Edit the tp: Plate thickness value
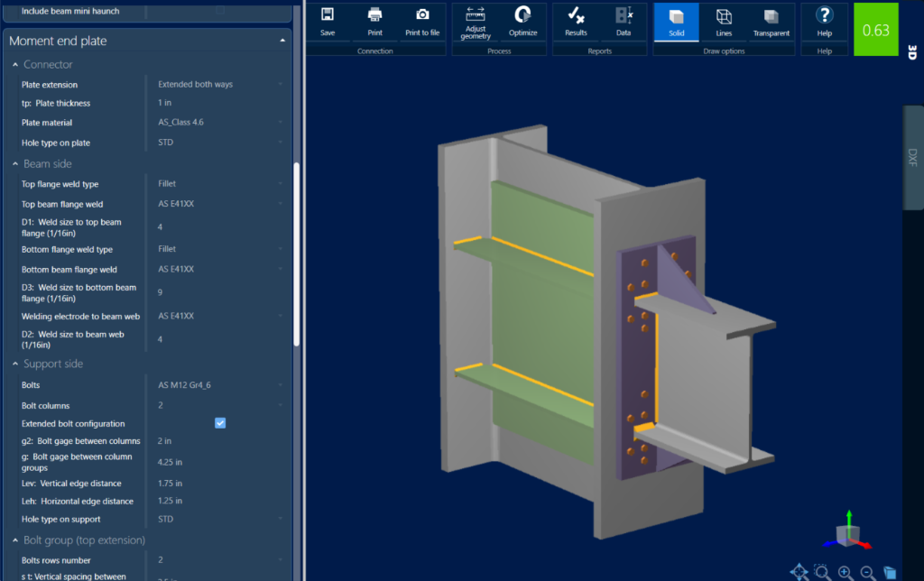 point(219,103)
